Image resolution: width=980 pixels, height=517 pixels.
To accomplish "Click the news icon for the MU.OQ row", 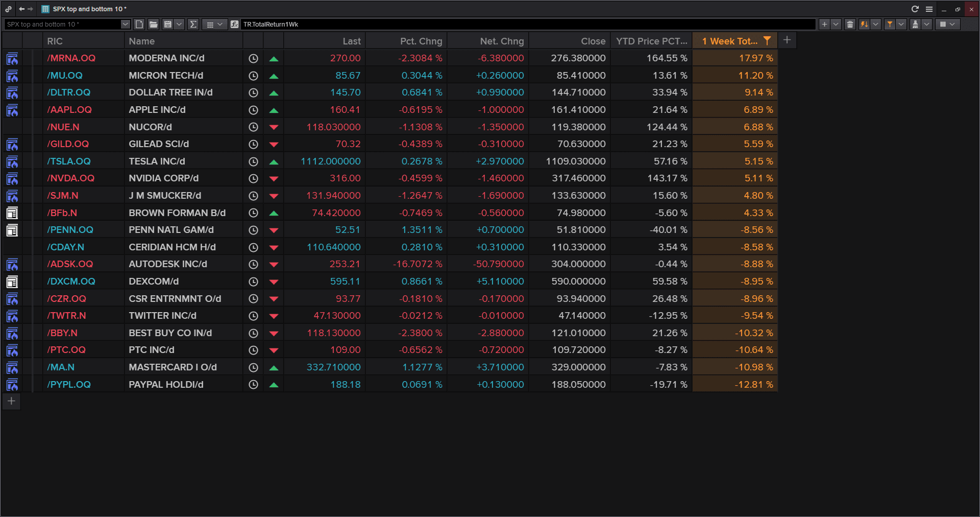I will point(12,76).
